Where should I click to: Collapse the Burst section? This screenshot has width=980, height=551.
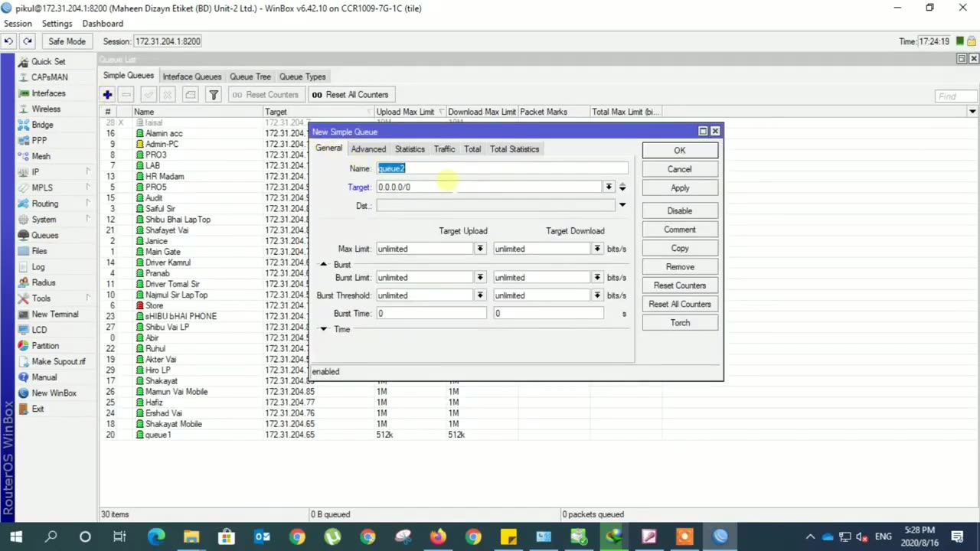(x=323, y=264)
